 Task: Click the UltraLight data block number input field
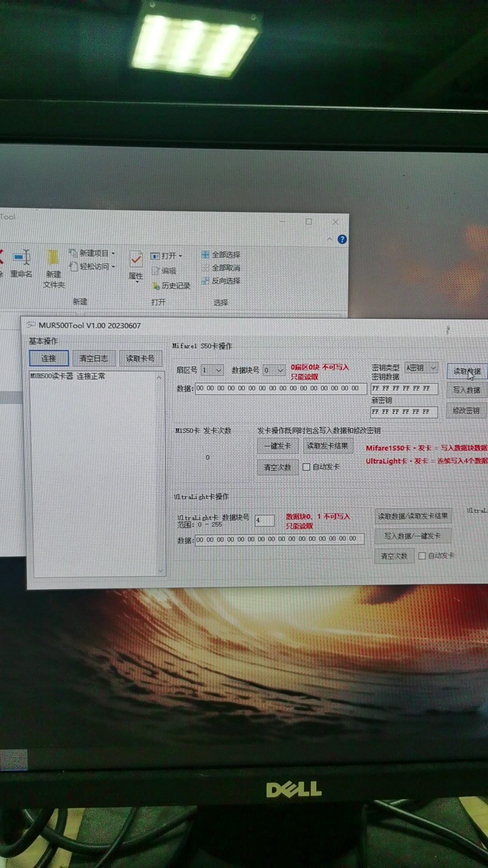pos(265,520)
